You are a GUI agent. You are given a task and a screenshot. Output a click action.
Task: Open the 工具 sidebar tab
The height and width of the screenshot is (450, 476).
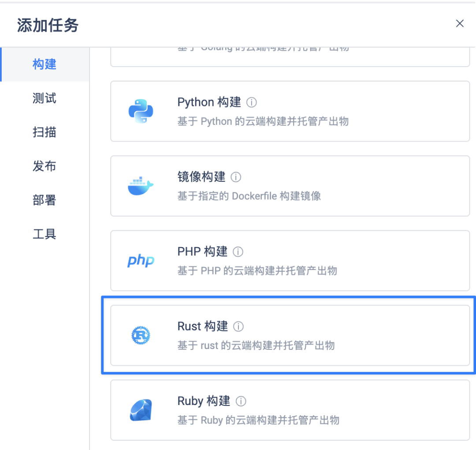tap(45, 234)
